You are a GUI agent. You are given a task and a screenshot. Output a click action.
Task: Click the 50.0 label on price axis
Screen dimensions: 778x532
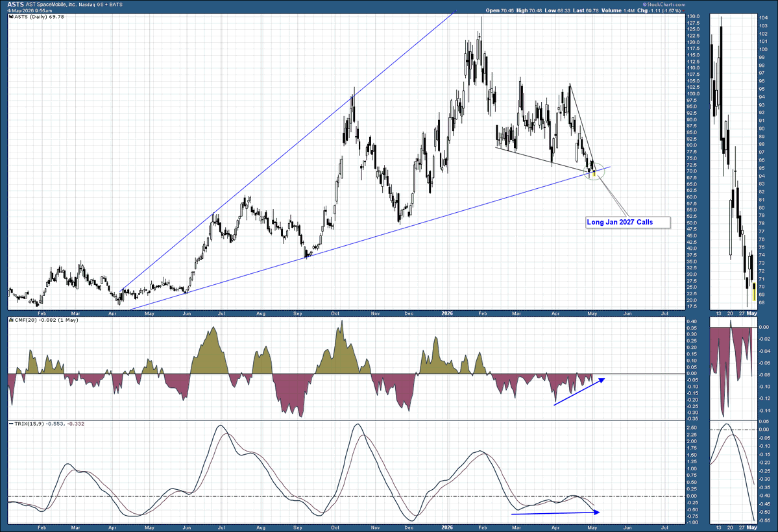(693, 223)
